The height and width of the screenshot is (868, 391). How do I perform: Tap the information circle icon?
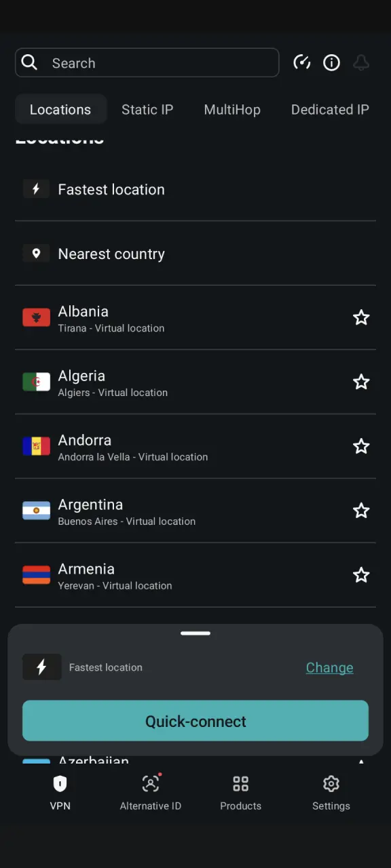tap(331, 63)
